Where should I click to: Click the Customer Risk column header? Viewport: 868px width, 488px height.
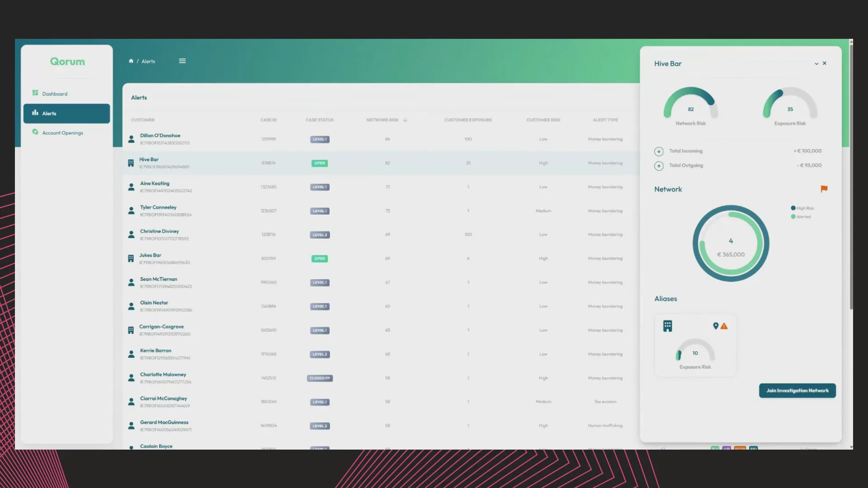[543, 120]
